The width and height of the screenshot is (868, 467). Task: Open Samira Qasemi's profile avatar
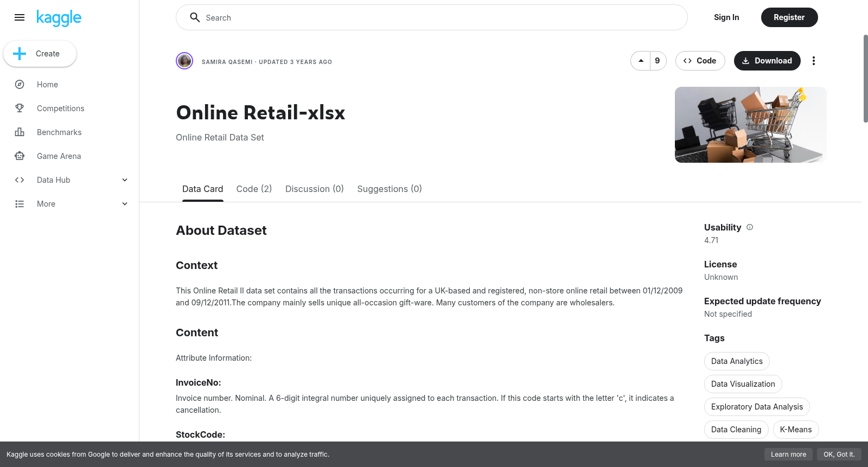(184, 61)
